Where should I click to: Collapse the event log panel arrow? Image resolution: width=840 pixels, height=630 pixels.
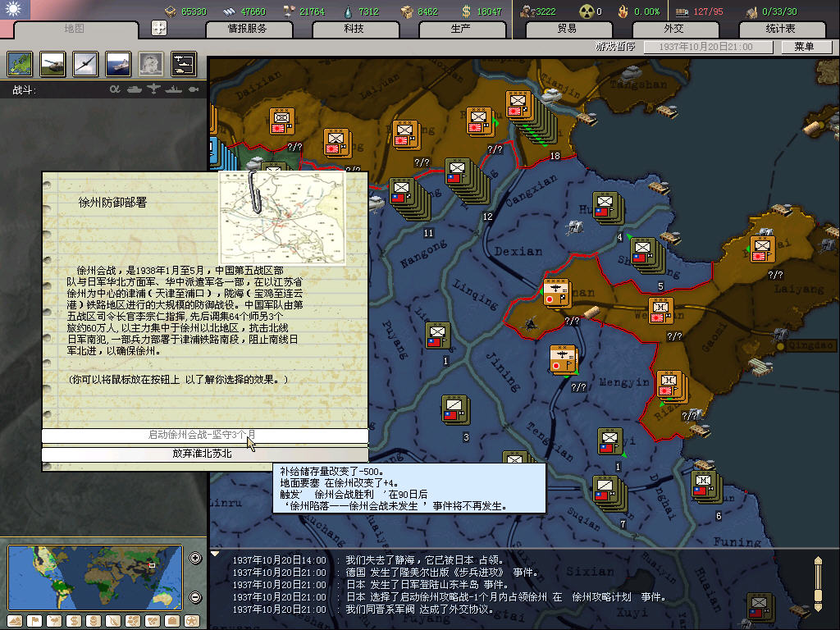215,554
